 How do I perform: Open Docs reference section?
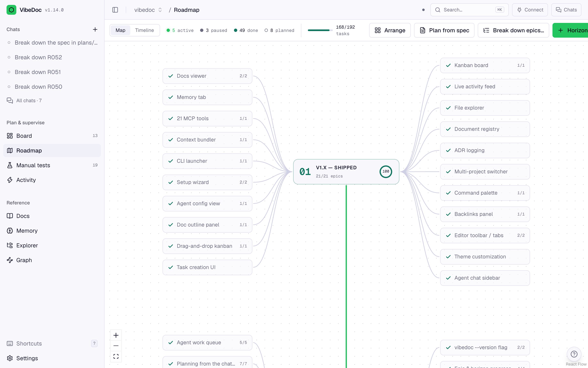[x=52, y=216]
